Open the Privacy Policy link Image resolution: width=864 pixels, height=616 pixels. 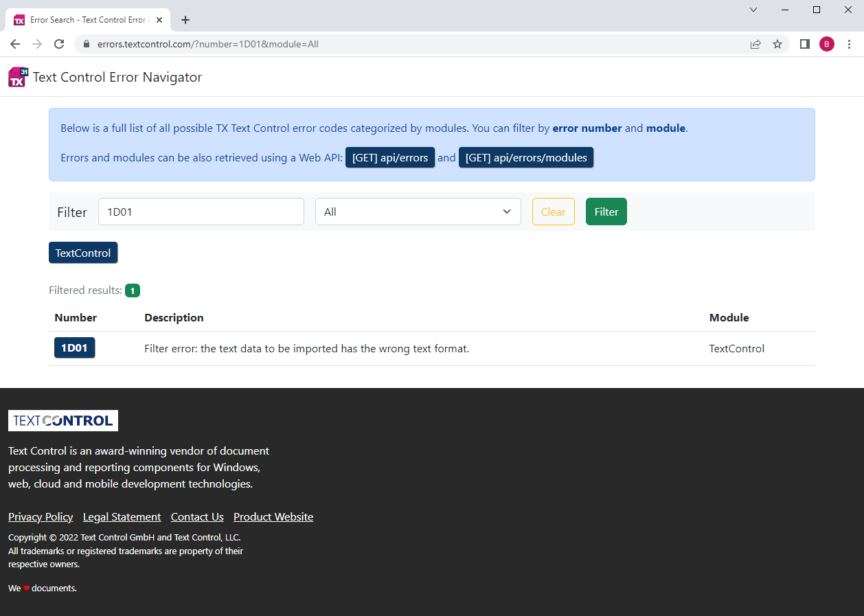pos(41,517)
